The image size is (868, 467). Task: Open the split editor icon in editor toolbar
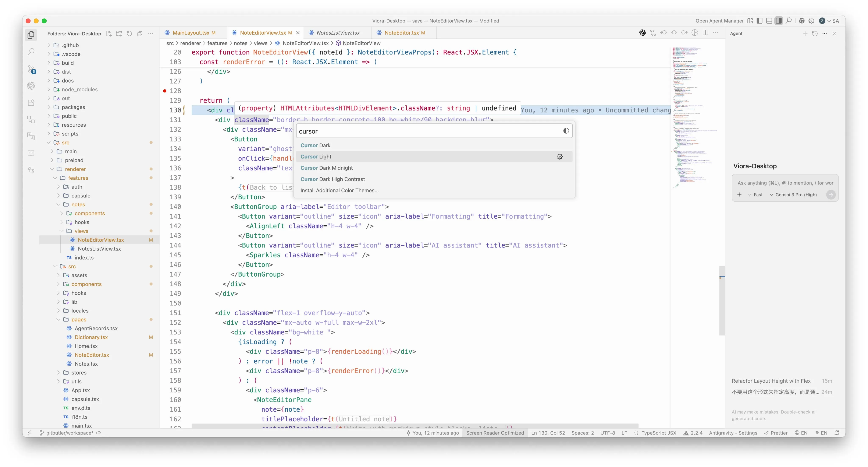705,33
